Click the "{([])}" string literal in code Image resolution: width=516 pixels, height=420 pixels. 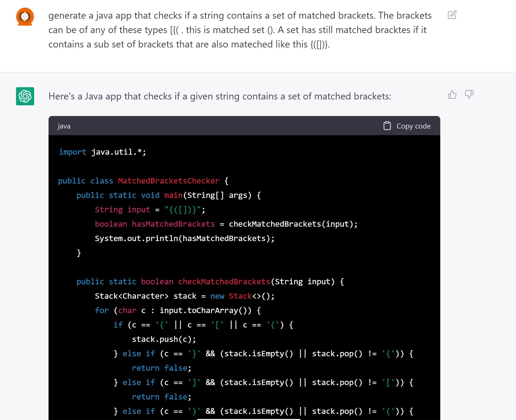[x=183, y=210]
